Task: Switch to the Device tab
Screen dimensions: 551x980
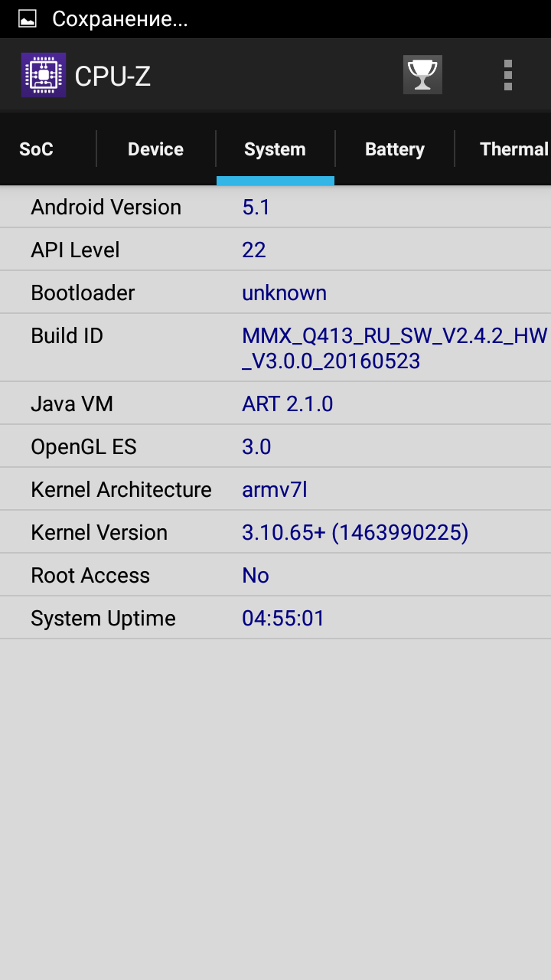Action: pos(155,149)
